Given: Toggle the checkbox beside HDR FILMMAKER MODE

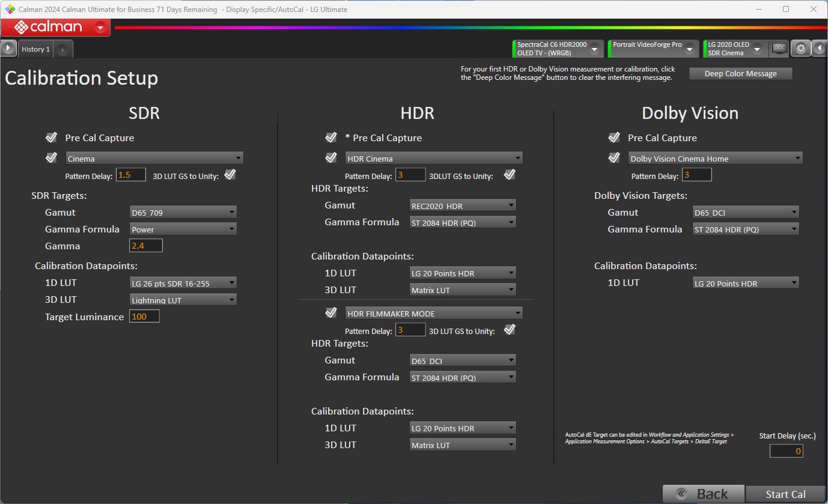Looking at the screenshot, I should click(331, 312).
